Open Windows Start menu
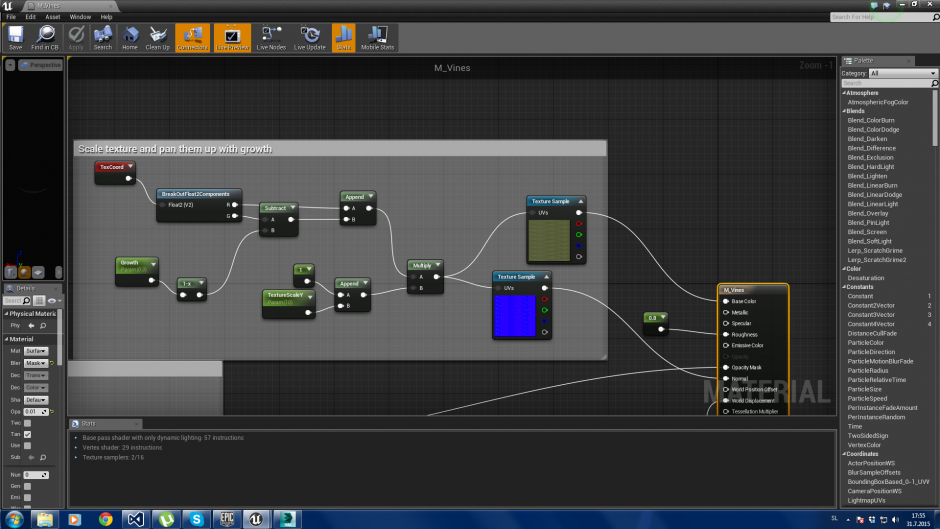This screenshot has height=529, width=940. [13, 519]
